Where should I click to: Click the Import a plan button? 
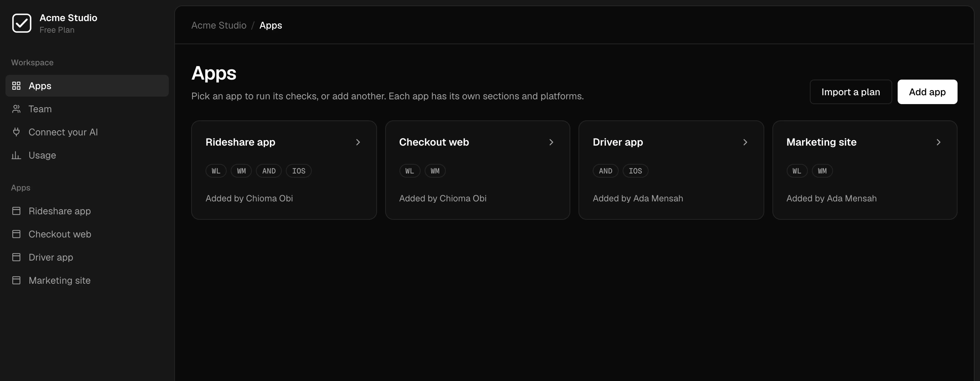pyautogui.click(x=851, y=92)
